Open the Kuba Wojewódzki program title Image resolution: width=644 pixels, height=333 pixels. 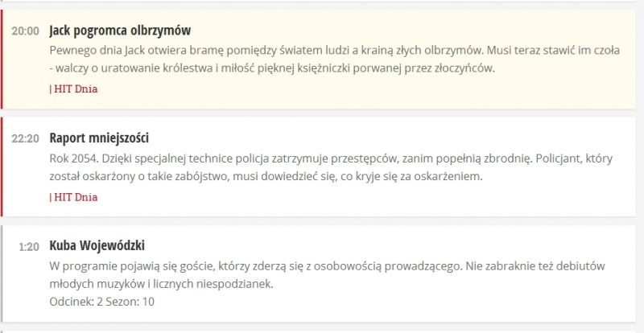tap(97, 245)
